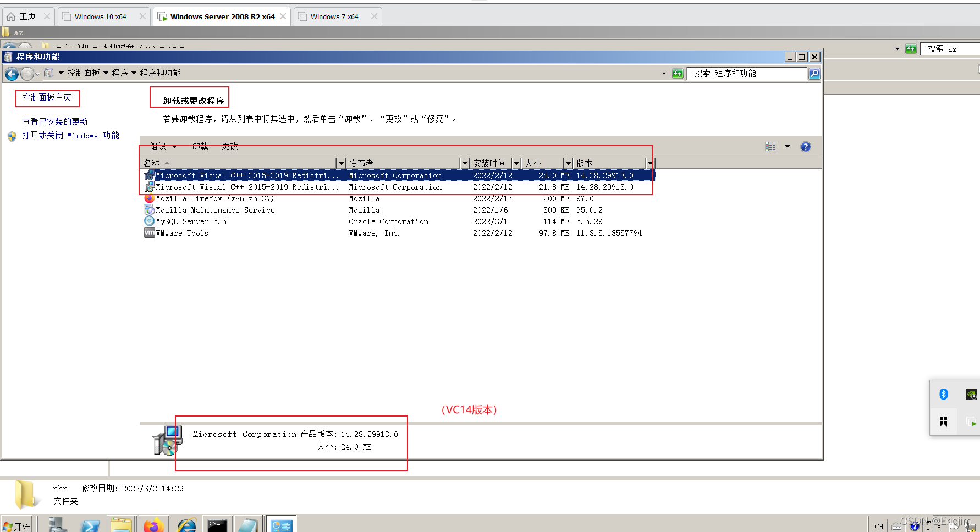
Task: Select Visual C++ Redistributable 24.0 MB row
Action: [399, 175]
